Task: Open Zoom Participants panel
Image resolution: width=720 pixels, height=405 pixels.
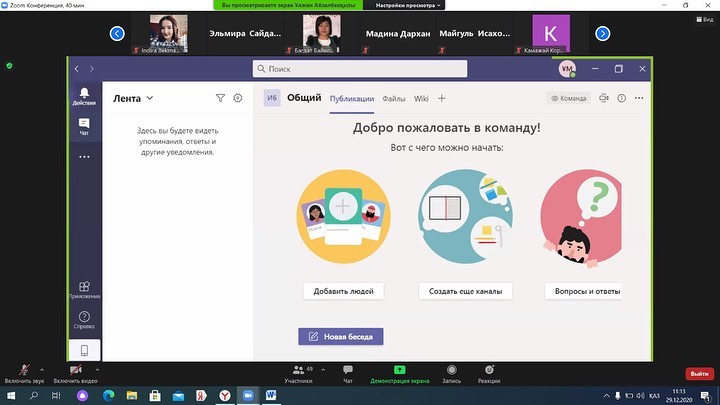Action: click(x=298, y=374)
